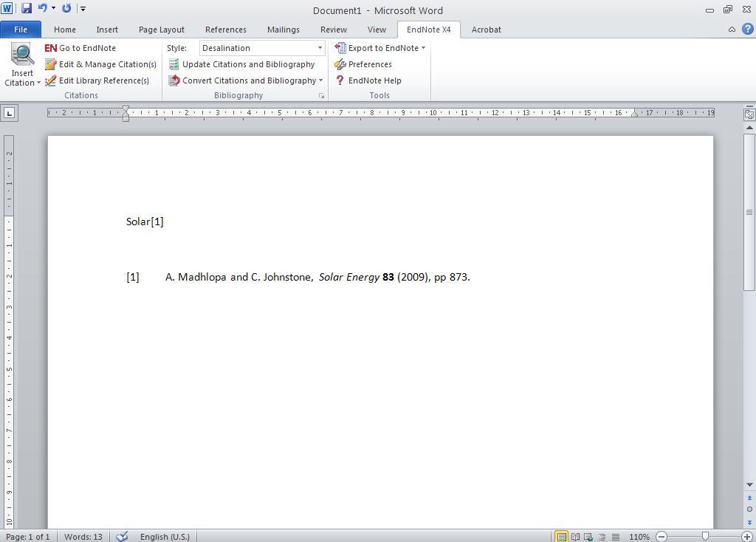This screenshot has height=542, width=756.
Task: Open Microsoft Word Help icon
Action: click(747, 29)
